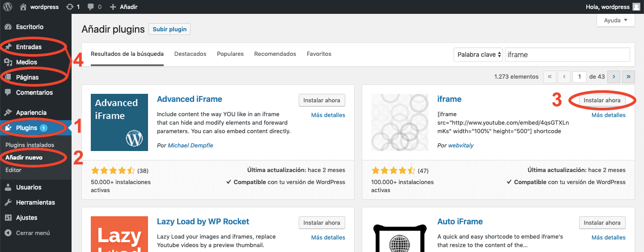Open the Advanced iFrame plugin thumbnail

tap(119, 122)
